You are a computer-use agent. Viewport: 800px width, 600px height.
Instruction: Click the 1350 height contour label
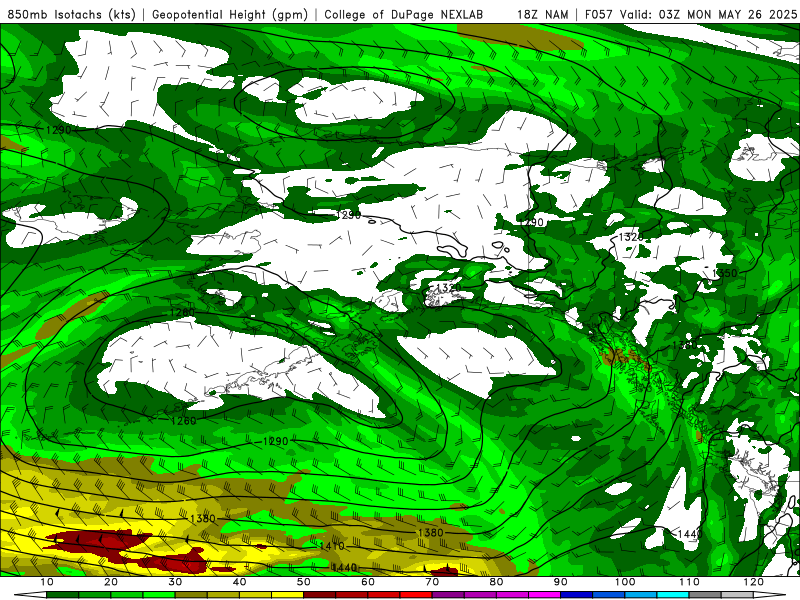(x=724, y=273)
